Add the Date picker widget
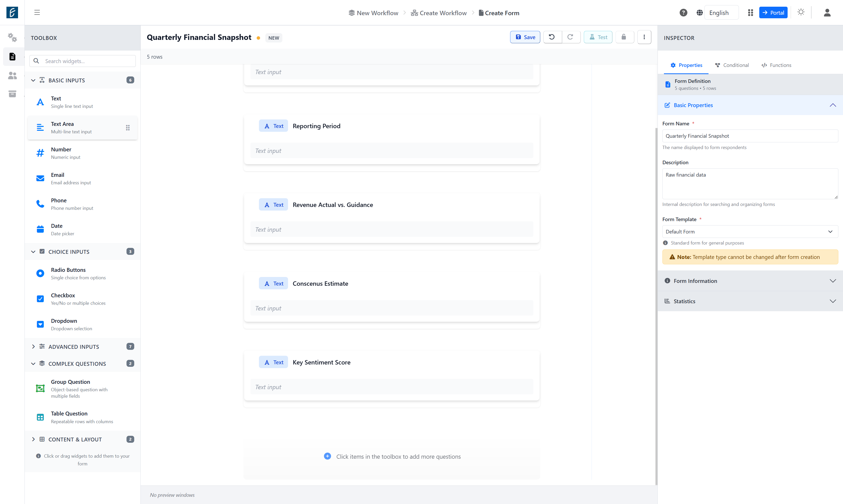Screen dimensions: 843x504 pyautogui.click(x=83, y=230)
